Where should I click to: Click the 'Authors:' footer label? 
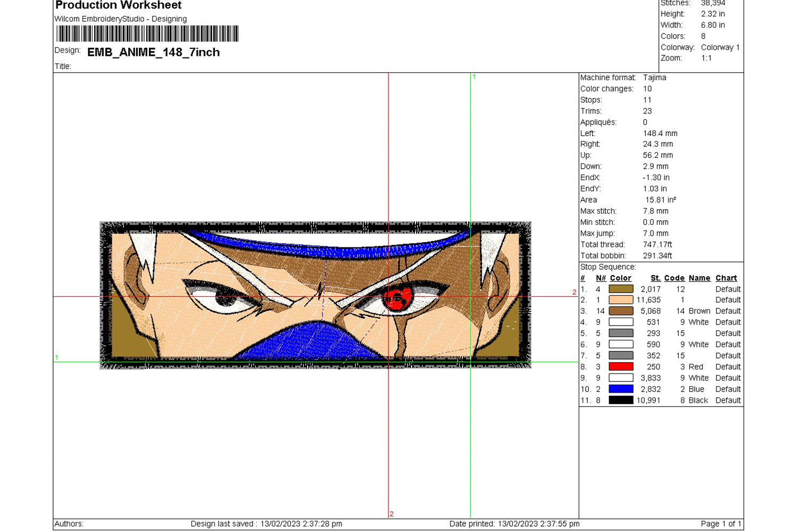(69, 524)
